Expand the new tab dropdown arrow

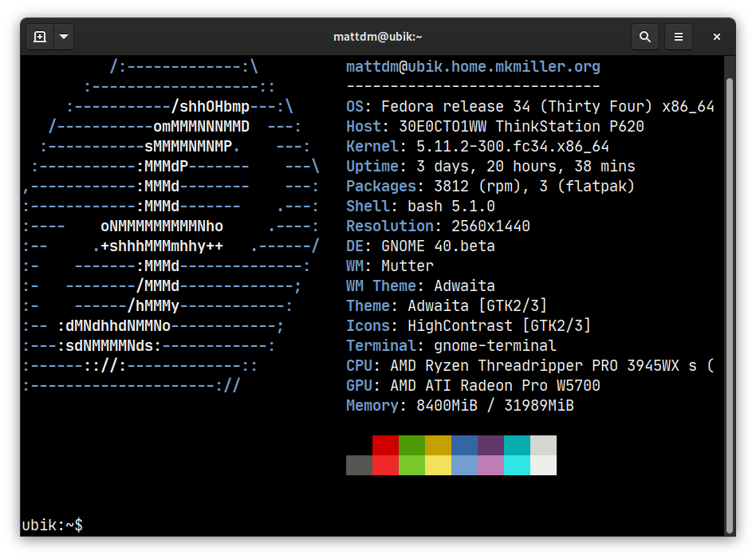tap(64, 37)
